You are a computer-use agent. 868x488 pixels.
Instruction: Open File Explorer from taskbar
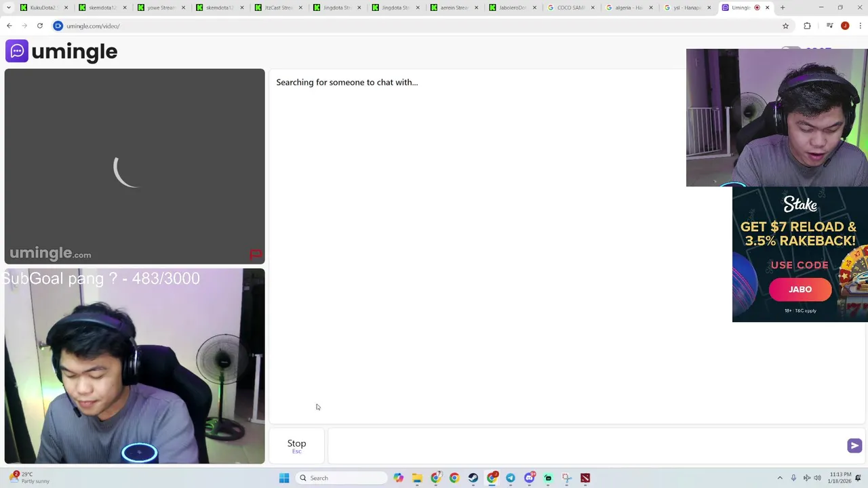[x=417, y=478]
